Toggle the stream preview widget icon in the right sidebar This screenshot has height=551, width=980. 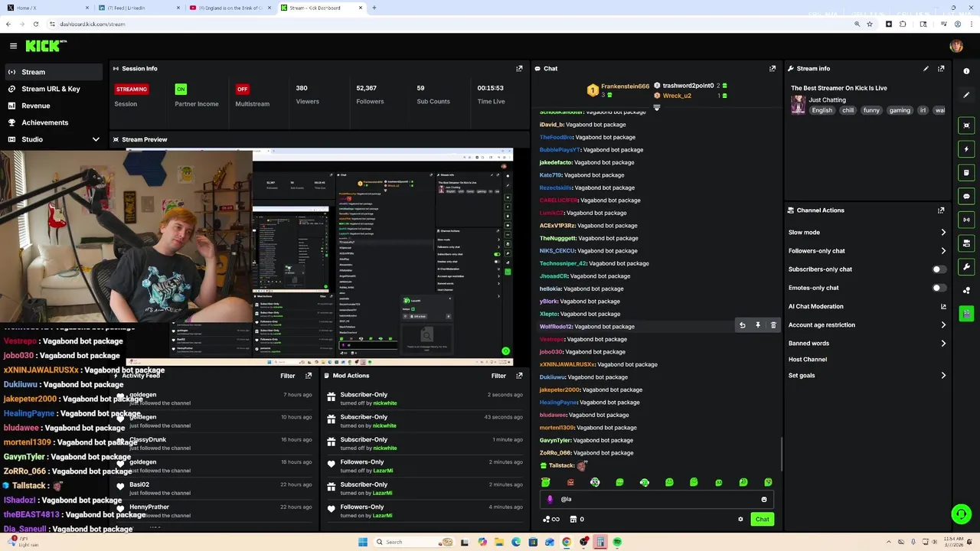(x=966, y=126)
